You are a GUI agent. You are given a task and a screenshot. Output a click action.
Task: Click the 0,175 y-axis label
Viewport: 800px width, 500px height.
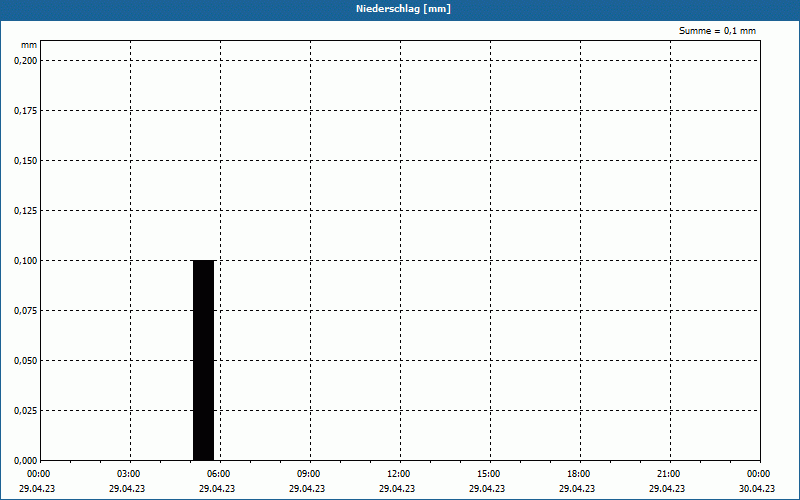26,111
